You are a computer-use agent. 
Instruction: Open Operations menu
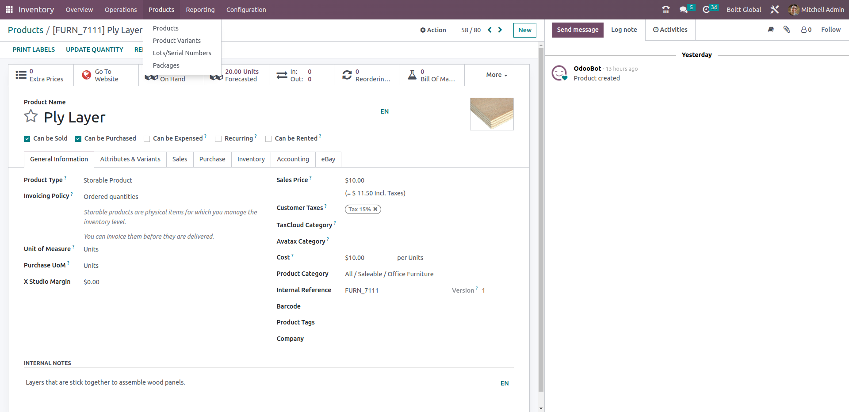point(121,10)
